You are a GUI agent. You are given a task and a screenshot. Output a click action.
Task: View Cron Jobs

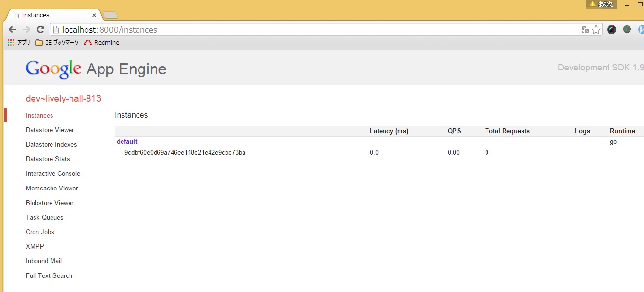[40, 232]
